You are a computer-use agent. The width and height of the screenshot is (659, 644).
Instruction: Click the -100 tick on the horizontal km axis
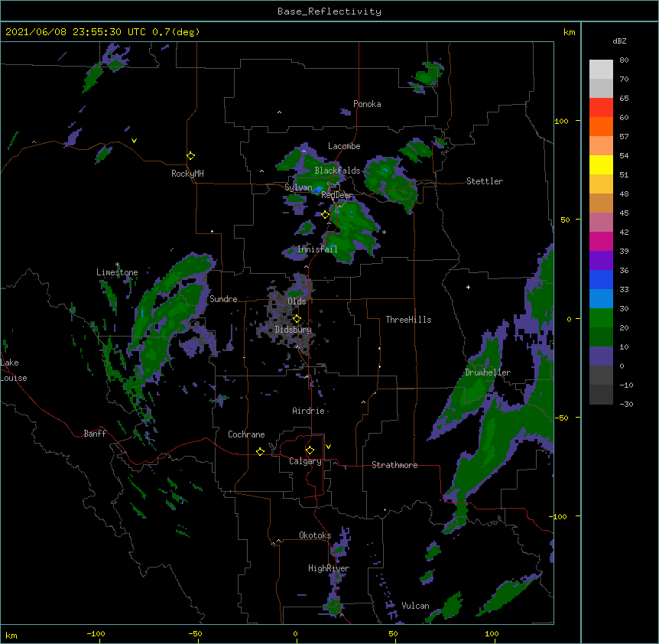(x=96, y=634)
